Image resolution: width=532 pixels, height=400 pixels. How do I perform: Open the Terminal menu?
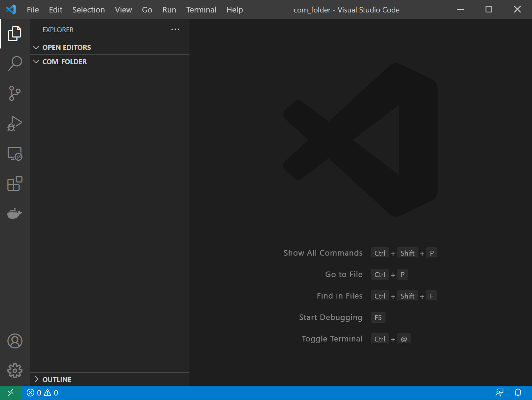201,10
